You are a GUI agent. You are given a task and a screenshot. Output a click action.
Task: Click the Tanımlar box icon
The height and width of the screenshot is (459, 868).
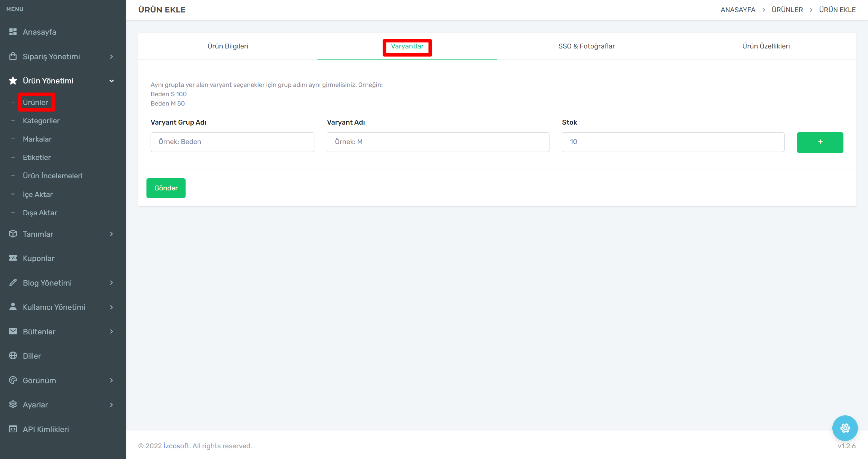tap(13, 234)
